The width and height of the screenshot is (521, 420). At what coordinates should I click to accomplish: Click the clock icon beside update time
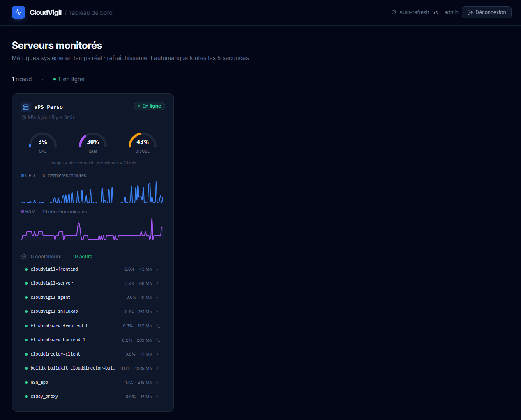(24, 117)
